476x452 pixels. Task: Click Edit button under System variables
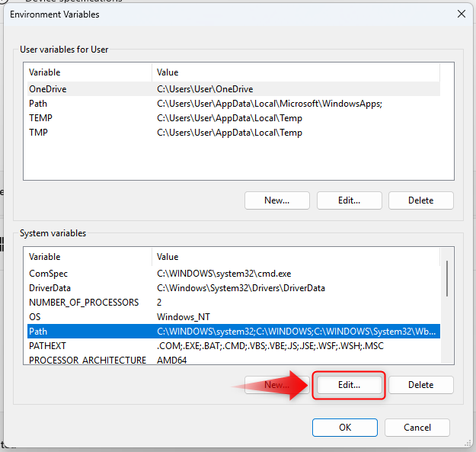click(348, 385)
